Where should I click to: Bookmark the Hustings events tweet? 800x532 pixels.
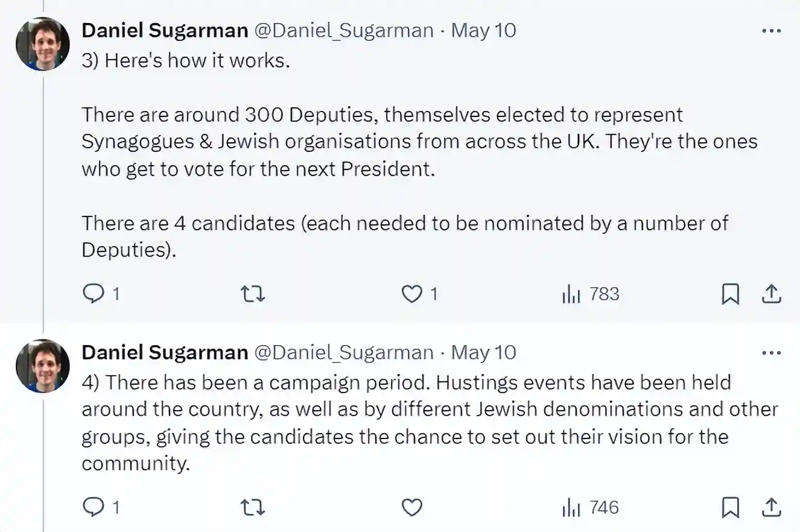point(731,508)
